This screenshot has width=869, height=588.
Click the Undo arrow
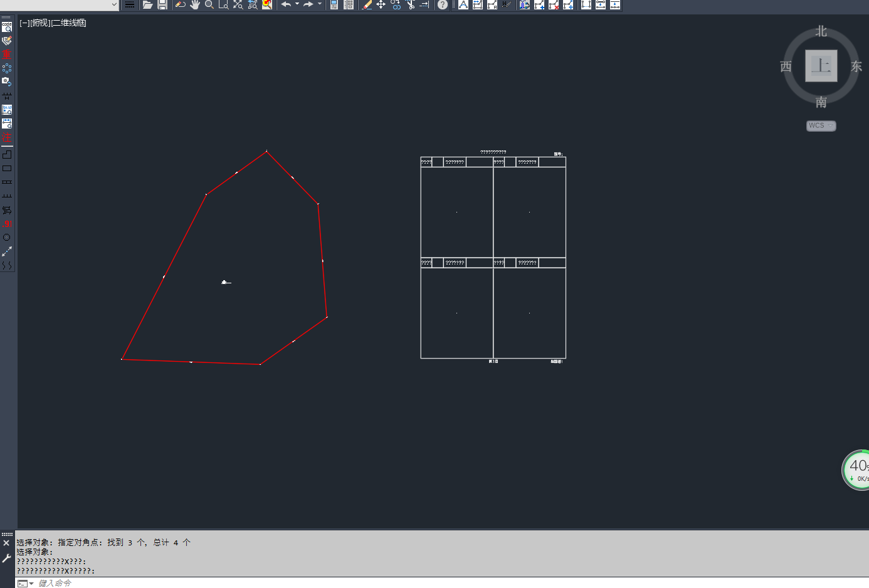point(286,4)
